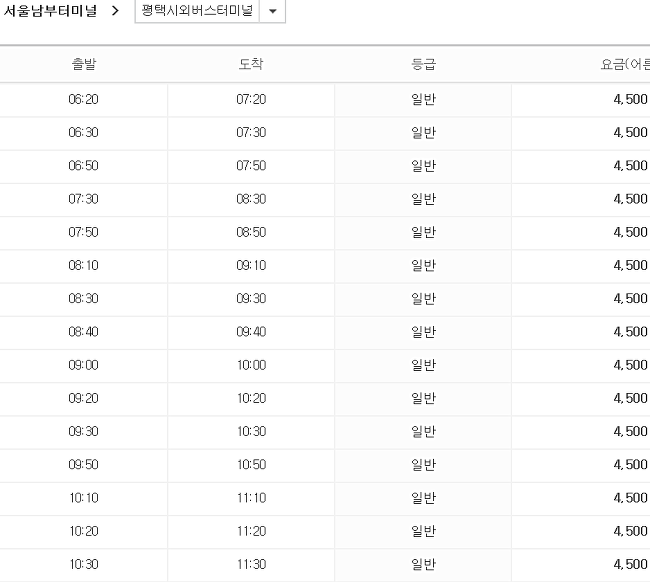Click the 도착 column header
This screenshot has height=582, width=650.
[251, 64]
